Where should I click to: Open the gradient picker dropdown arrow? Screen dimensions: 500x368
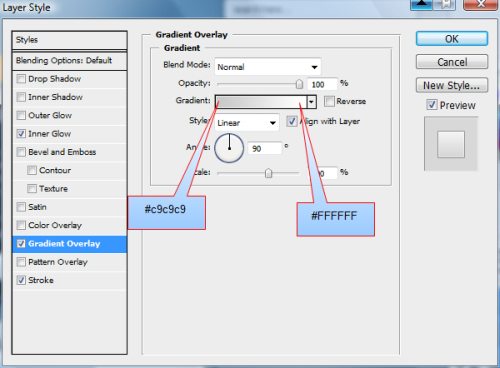(312, 102)
